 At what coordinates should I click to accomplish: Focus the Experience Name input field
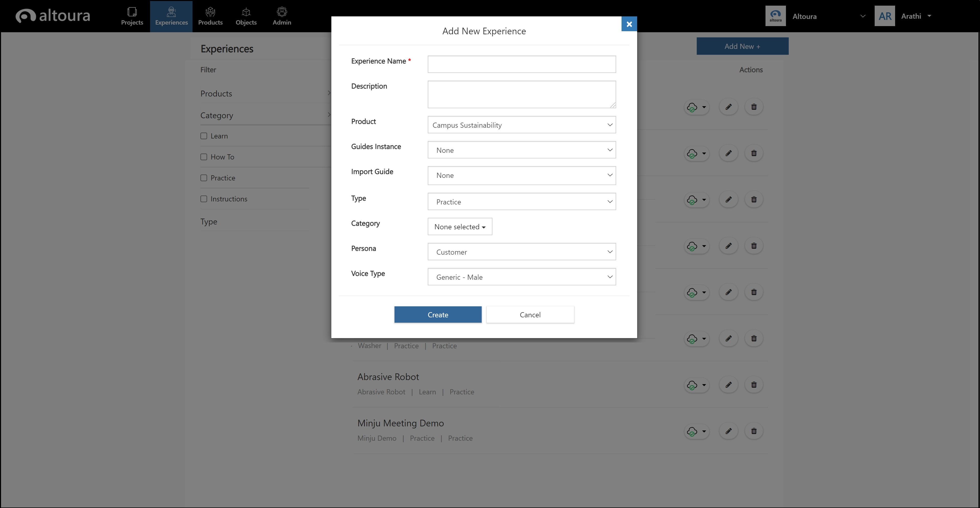(522, 64)
